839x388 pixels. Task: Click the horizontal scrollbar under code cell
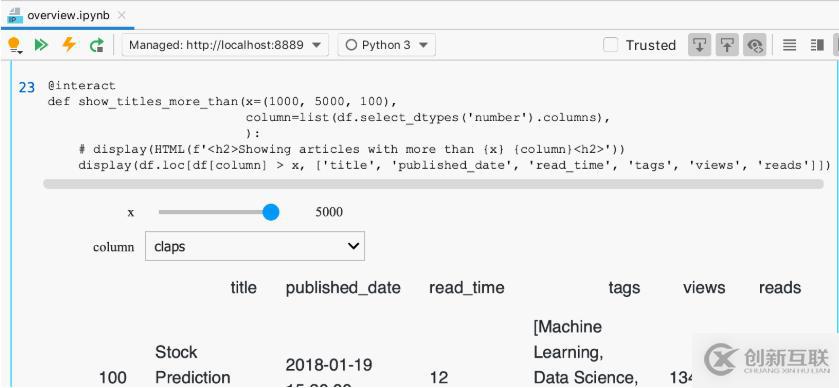click(433, 184)
